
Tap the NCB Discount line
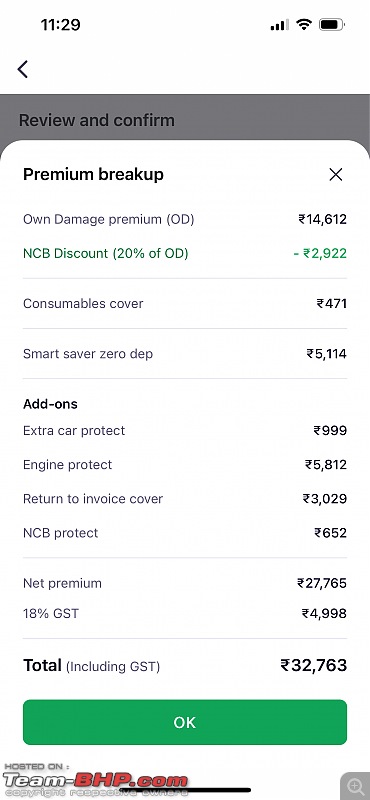coord(185,253)
